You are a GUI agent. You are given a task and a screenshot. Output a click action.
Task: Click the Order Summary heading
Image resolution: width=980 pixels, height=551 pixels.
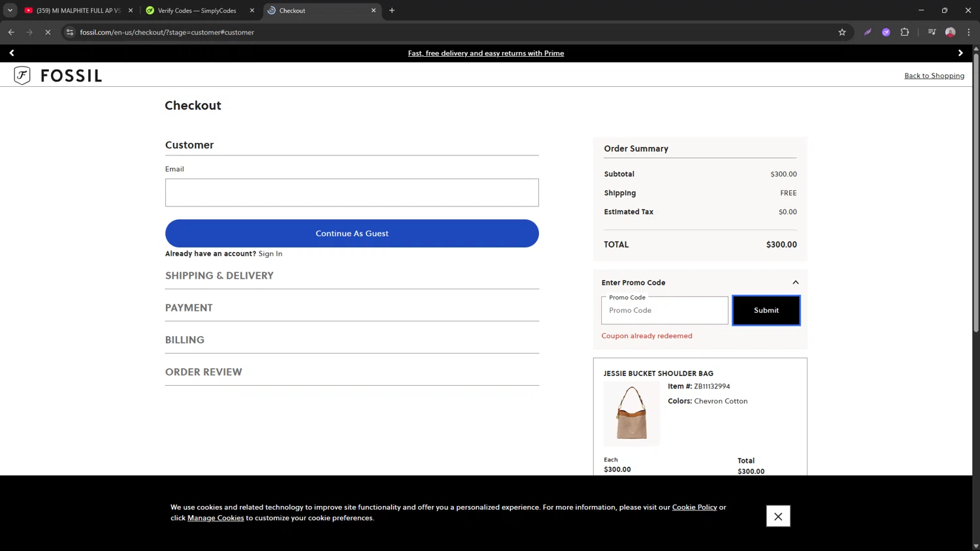(636, 149)
